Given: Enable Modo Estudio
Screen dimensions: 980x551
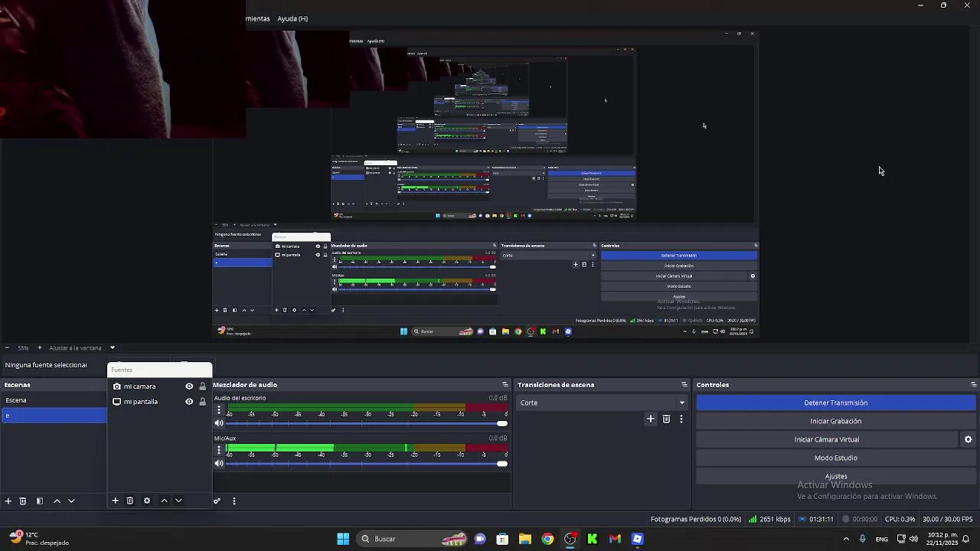Looking at the screenshot, I should pyautogui.click(x=835, y=458).
